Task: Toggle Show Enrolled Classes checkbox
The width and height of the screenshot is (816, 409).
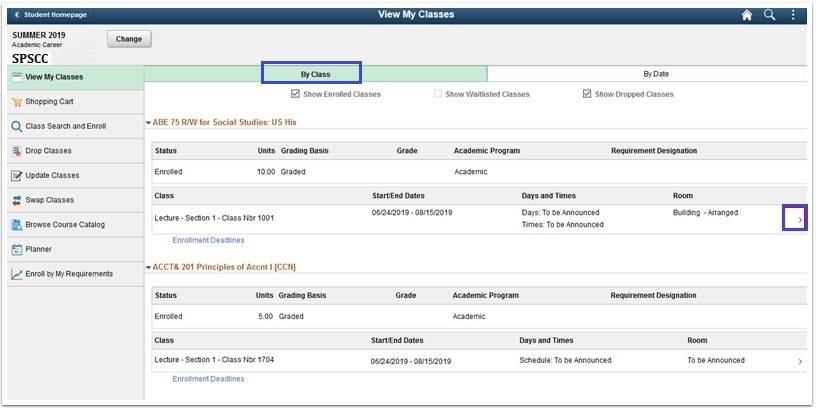Action: pos(295,94)
